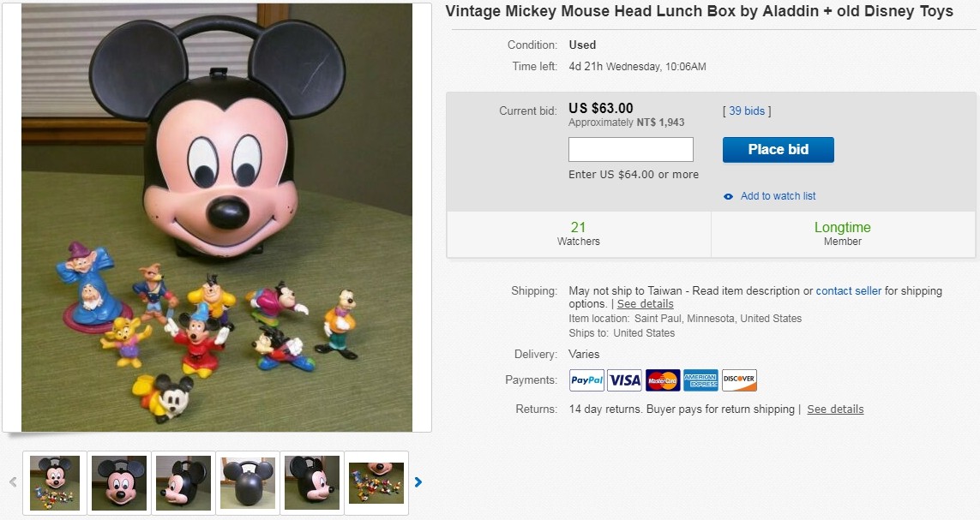
Task: Select the last thumbnail showing toy figures
Action: [376, 483]
